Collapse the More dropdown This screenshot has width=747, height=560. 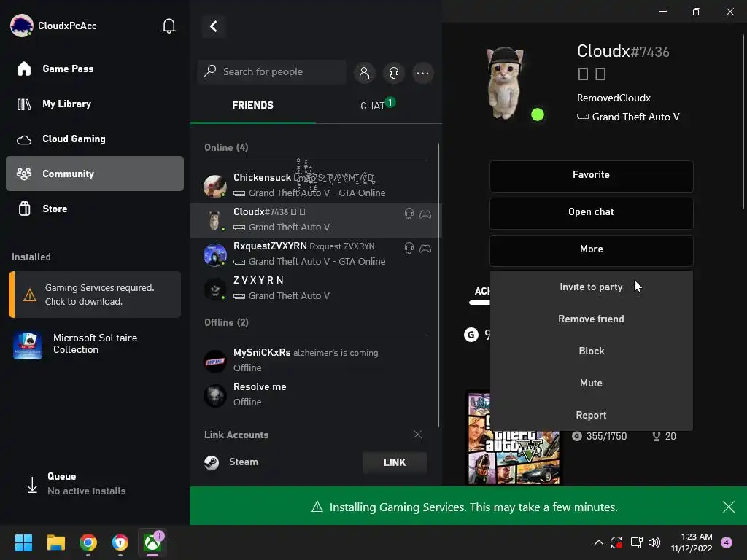point(591,249)
